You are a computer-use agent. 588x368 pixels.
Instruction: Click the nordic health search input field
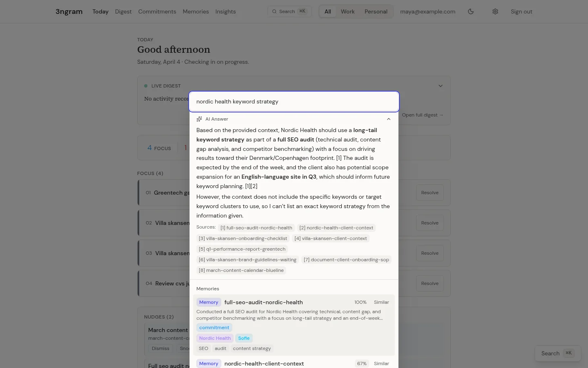point(294,101)
